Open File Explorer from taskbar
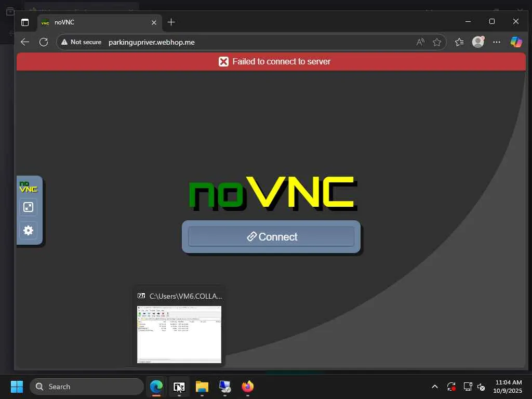532x399 pixels. click(202, 387)
